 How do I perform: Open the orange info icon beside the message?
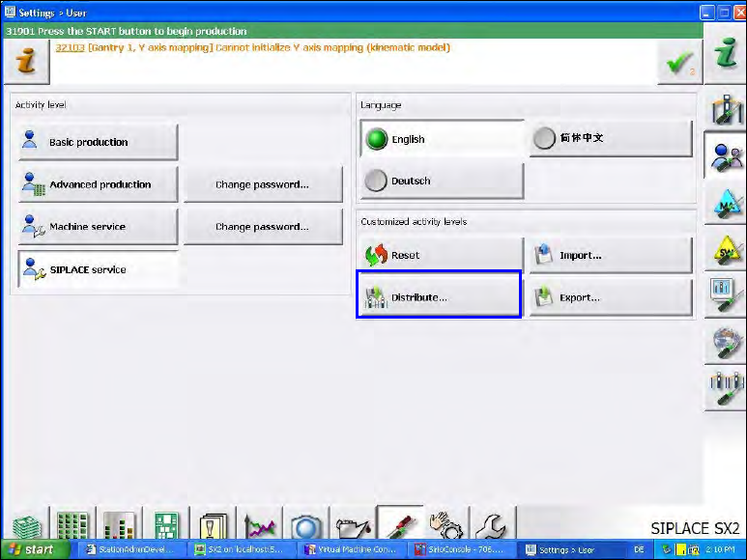coord(26,62)
